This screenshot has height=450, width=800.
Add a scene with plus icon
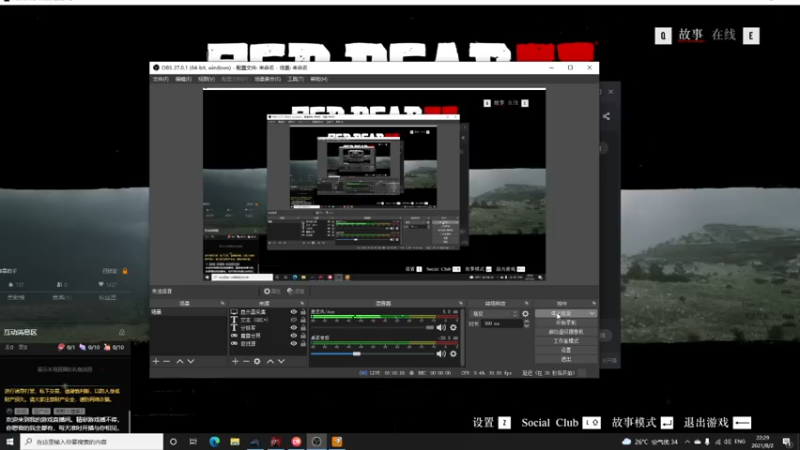pyautogui.click(x=156, y=361)
